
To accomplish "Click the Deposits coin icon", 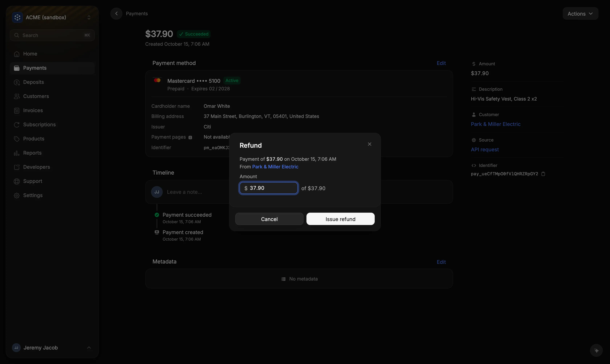I will coord(17,82).
